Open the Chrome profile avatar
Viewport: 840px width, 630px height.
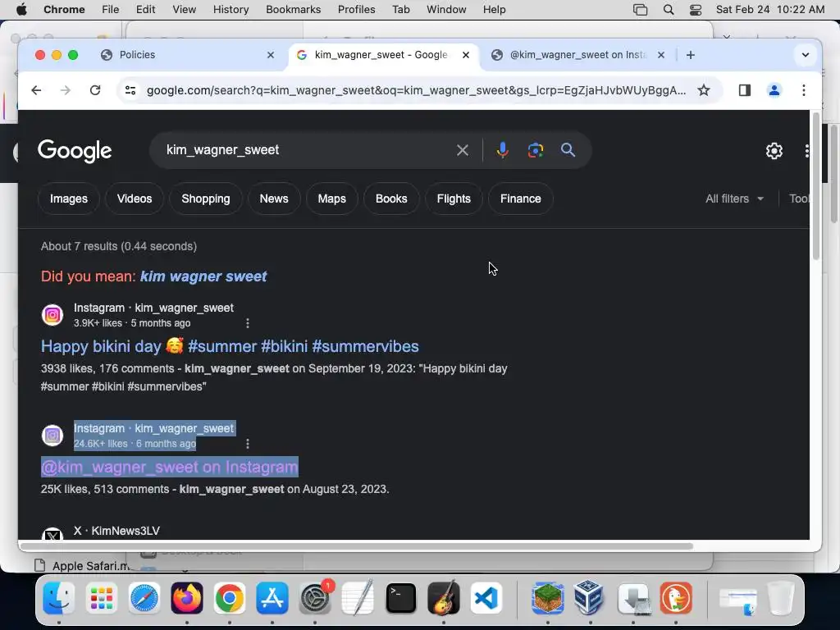click(774, 90)
